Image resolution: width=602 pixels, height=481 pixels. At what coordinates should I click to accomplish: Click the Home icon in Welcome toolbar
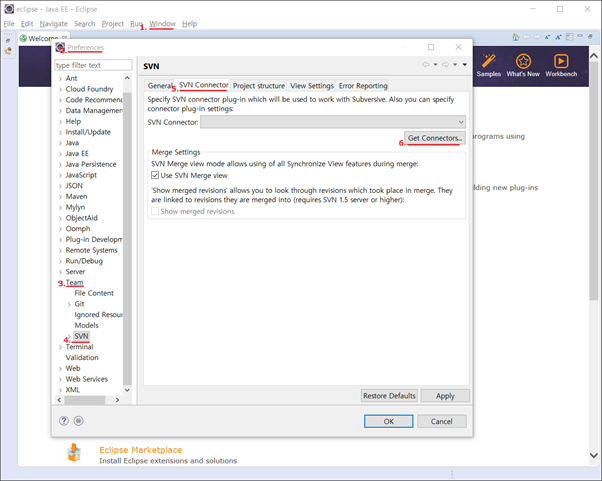516,37
